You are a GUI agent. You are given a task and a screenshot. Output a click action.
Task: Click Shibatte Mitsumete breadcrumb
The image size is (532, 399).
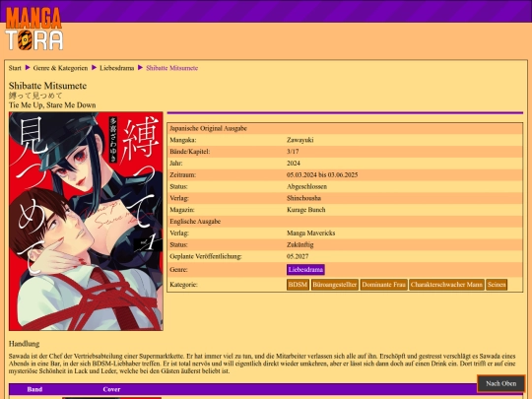172,68
